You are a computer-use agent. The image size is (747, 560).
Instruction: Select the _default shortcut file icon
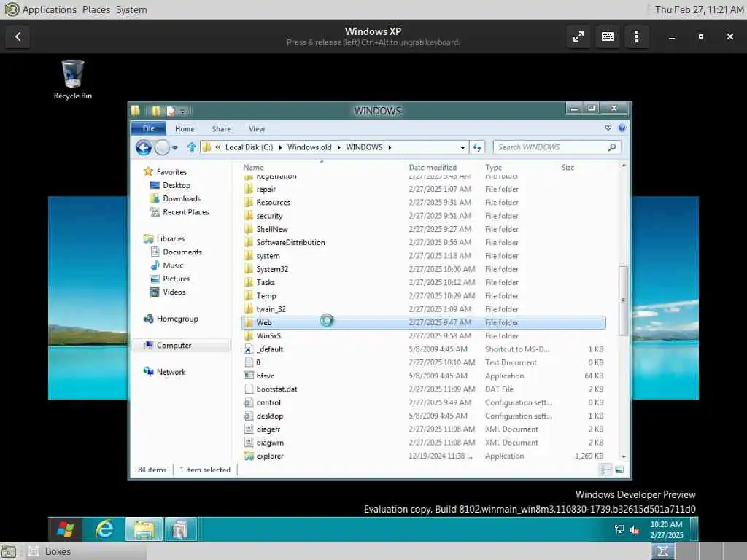(x=248, y=349)
